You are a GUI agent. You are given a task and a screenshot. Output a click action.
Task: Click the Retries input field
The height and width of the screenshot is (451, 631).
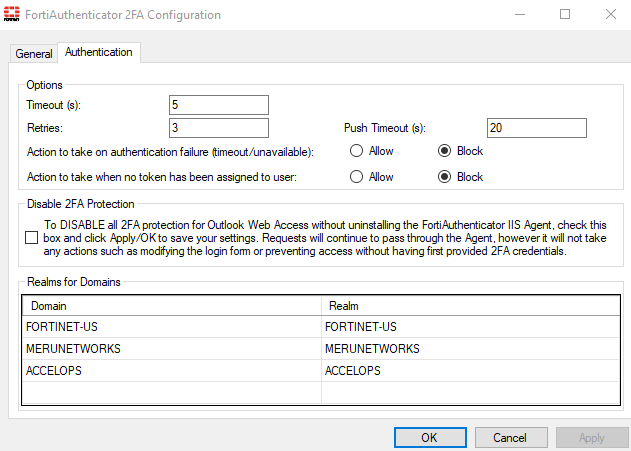[219, 128]
